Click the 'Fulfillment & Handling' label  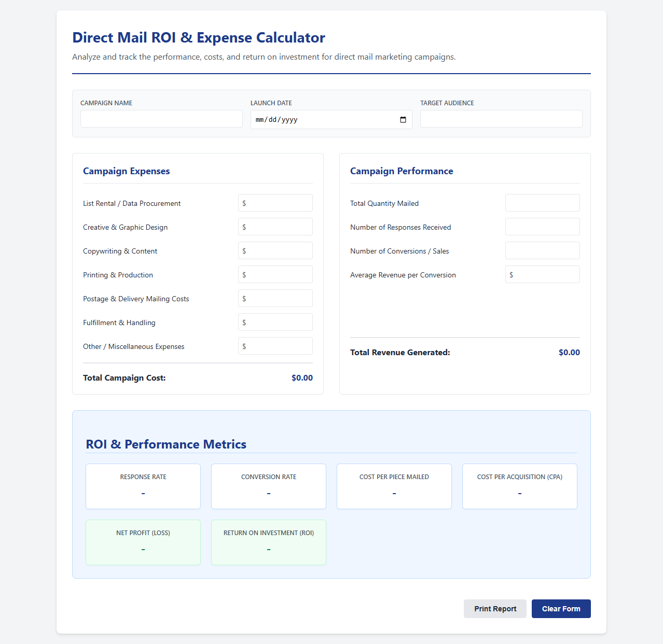[x=119, y=323]
